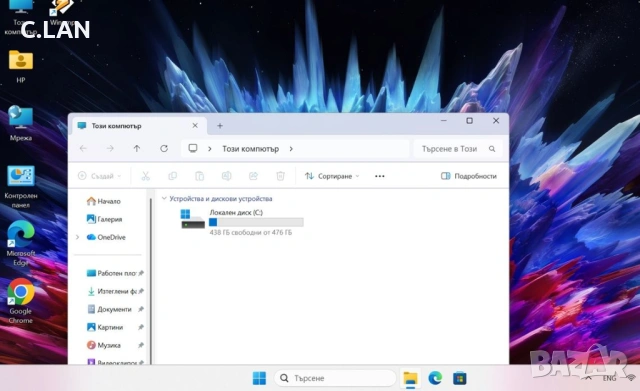The height and width of the screenshot is (391, 640).
Task: Go forward in File Explorer
Action: click(110, 149)
